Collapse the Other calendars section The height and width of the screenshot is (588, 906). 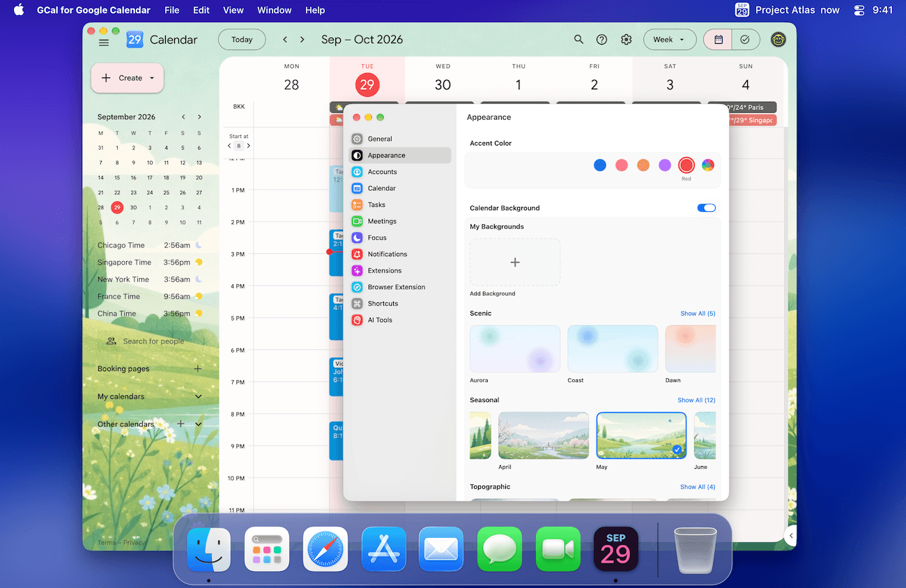198,424
